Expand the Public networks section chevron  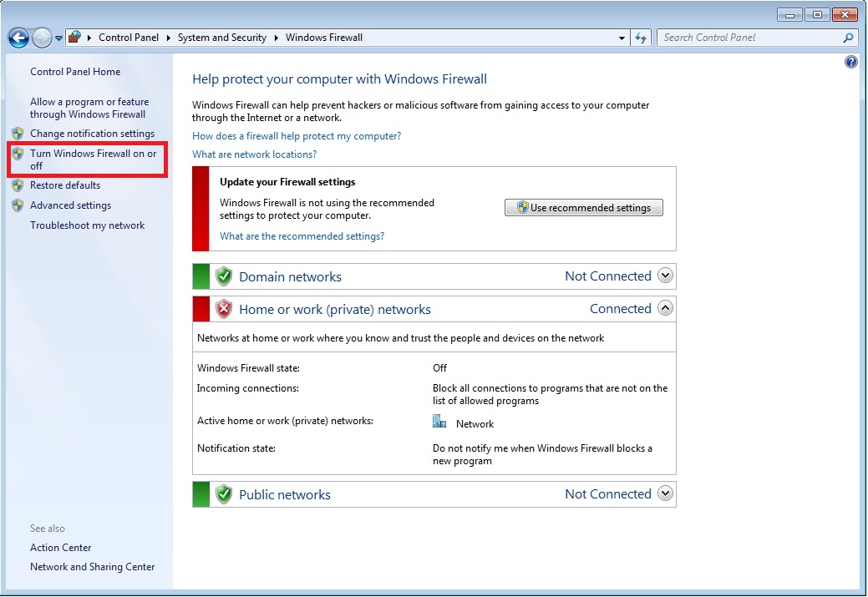pyautogui.click(x=665, y=493)
